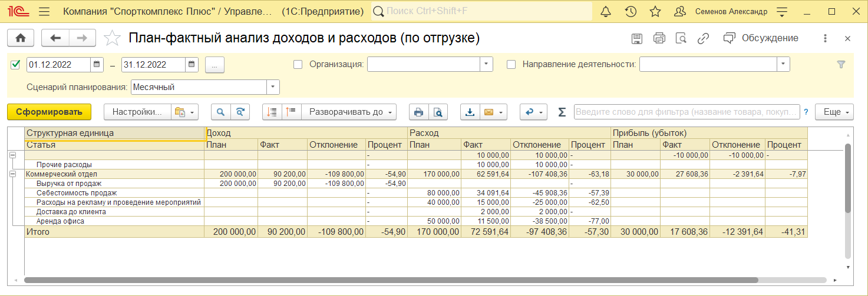Viewport: 868px width, 296px height.
Task: Click the sum sigma icon
Action: [562, 112]
